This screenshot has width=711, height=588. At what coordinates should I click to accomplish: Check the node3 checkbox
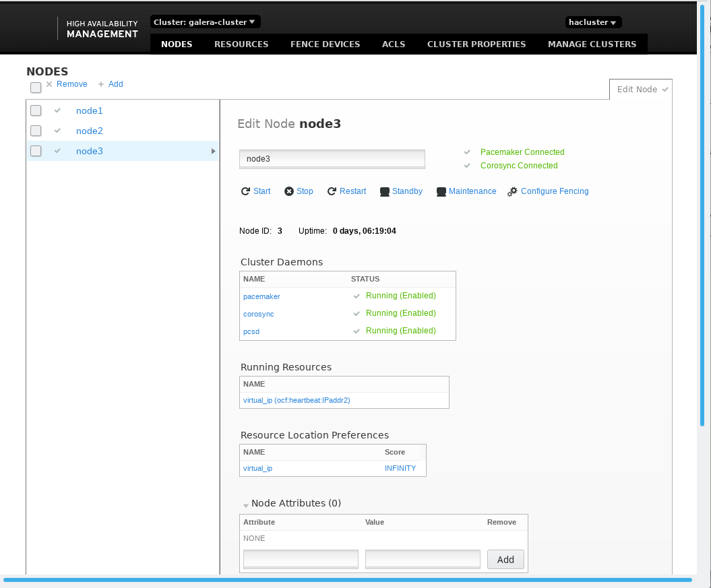click(x=36, y=151)
